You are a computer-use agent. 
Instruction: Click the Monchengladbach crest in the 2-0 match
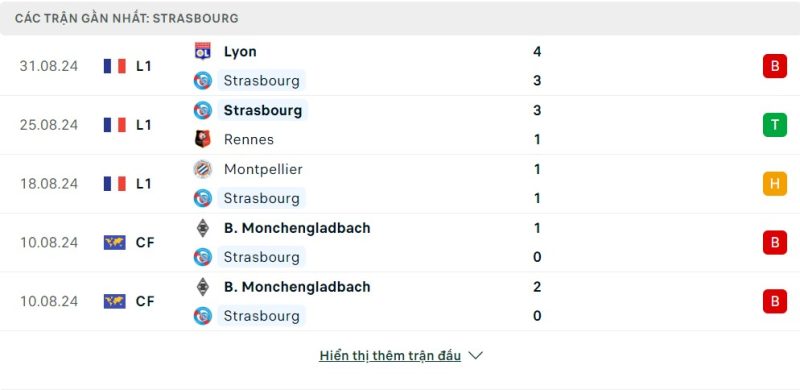pos(203,287)
